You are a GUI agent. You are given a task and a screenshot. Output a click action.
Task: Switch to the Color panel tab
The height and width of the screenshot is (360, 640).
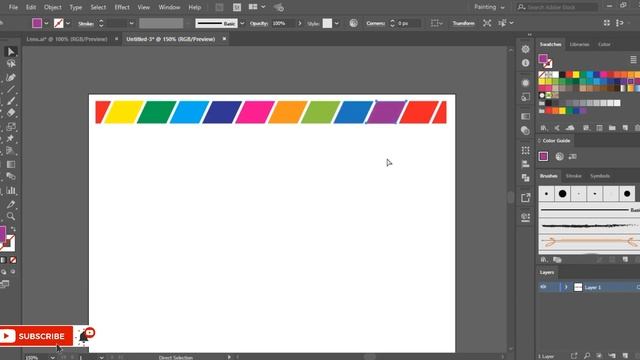pos(604,44)
